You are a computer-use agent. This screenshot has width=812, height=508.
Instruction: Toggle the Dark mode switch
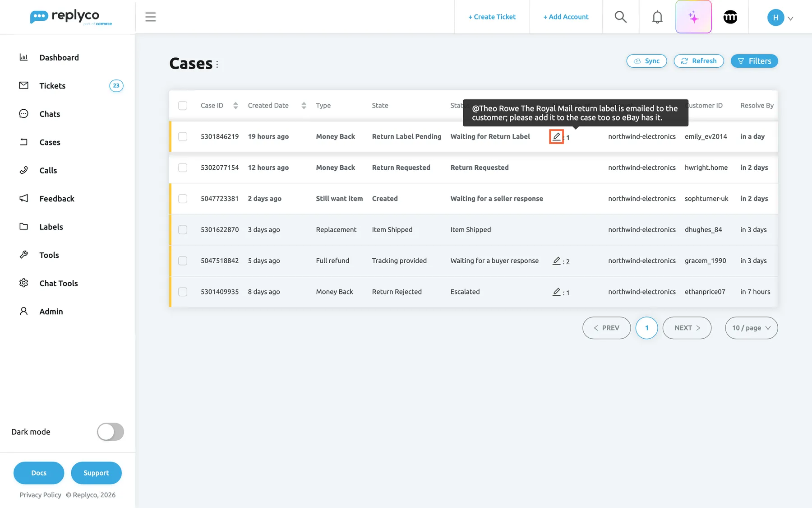point(111,432)
